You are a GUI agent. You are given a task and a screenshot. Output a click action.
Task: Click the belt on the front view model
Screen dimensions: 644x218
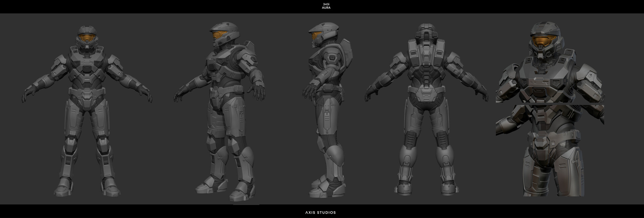pos(87,91)
